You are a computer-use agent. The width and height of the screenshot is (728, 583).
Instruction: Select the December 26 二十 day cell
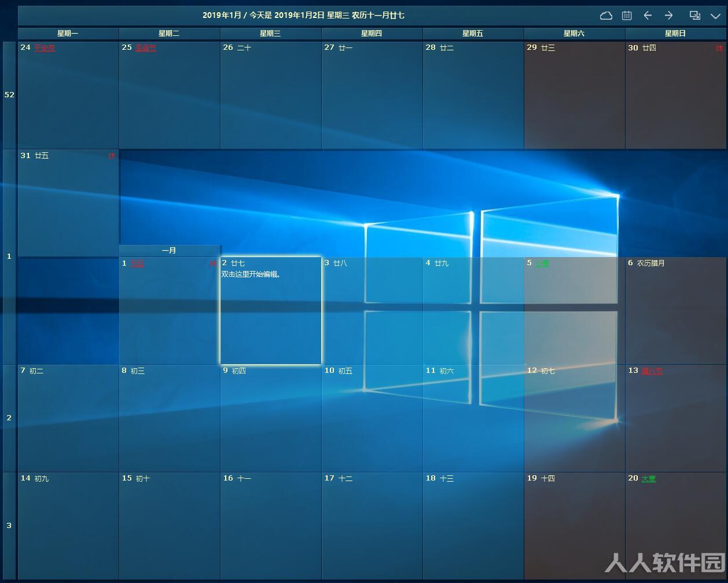point(271,95)
